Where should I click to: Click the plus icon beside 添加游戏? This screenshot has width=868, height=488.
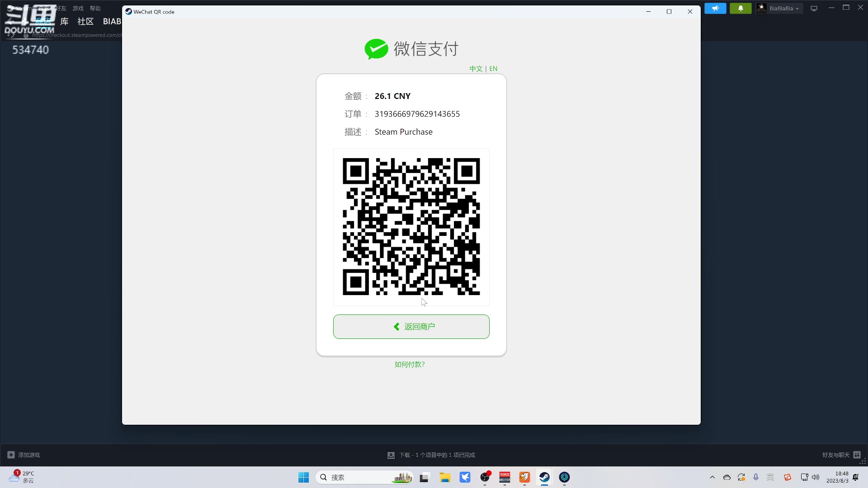(11, 455)
